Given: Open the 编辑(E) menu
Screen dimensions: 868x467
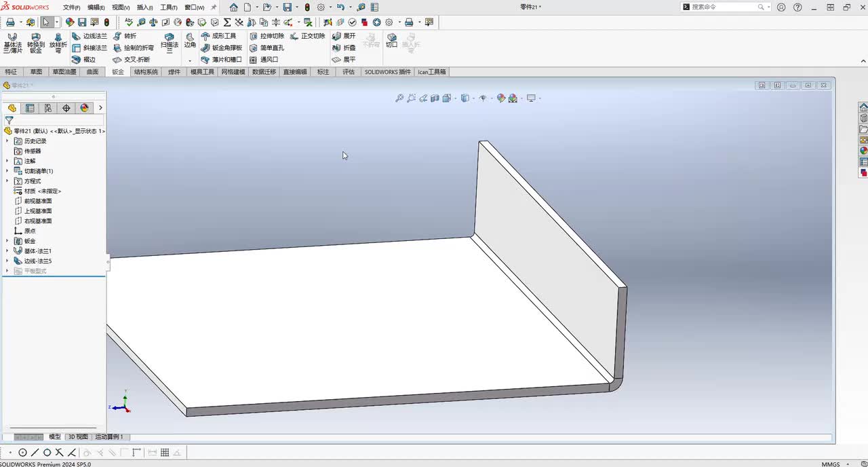Looking at the screenshot, I should click(96, 7).
